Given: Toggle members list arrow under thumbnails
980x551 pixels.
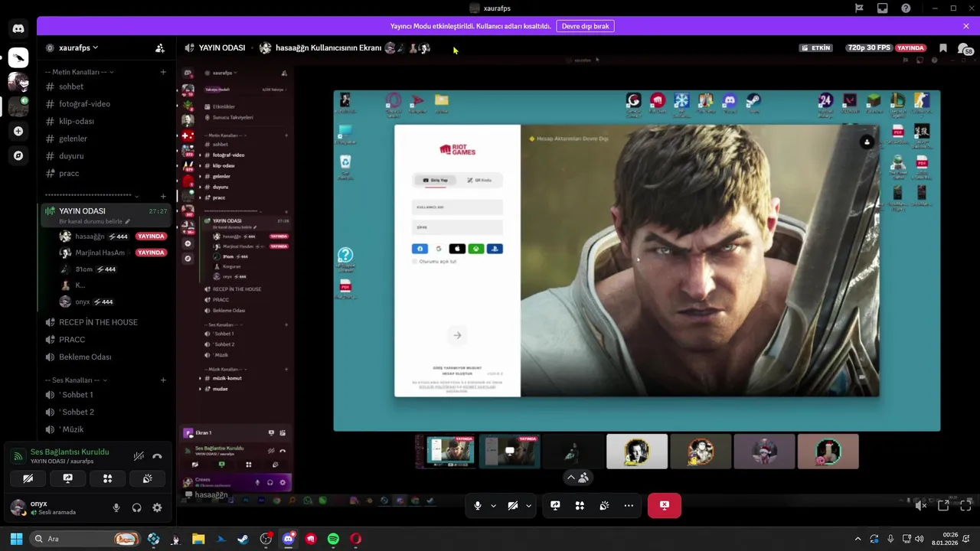Looking at the screenshot, I should pyautogui.click(x=577, y=478).
